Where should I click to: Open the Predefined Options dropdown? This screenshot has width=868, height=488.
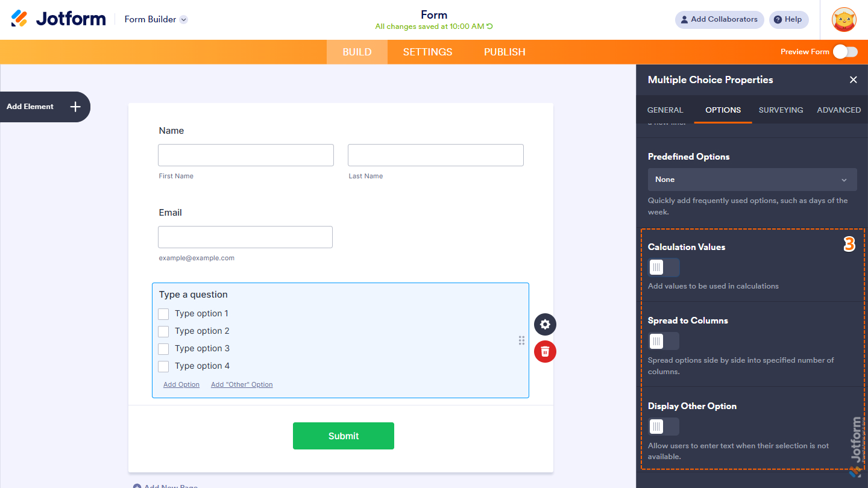(x=752, y=180)
